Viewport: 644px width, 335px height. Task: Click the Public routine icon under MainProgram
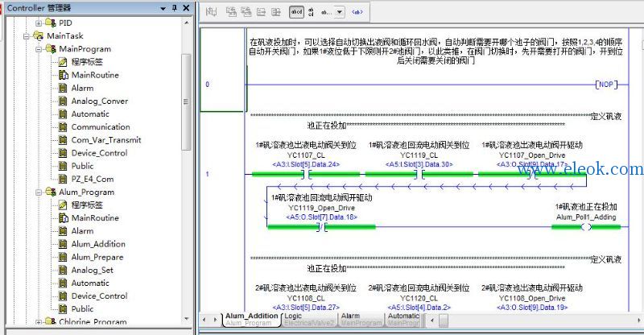(x=63, y=166)
